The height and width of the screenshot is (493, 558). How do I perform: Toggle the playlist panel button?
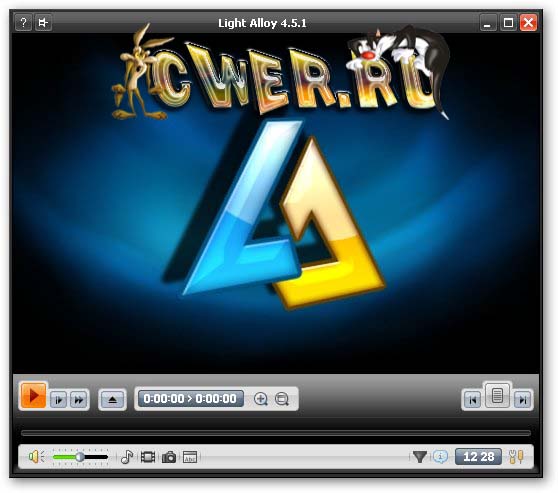[x=497, y=395]
